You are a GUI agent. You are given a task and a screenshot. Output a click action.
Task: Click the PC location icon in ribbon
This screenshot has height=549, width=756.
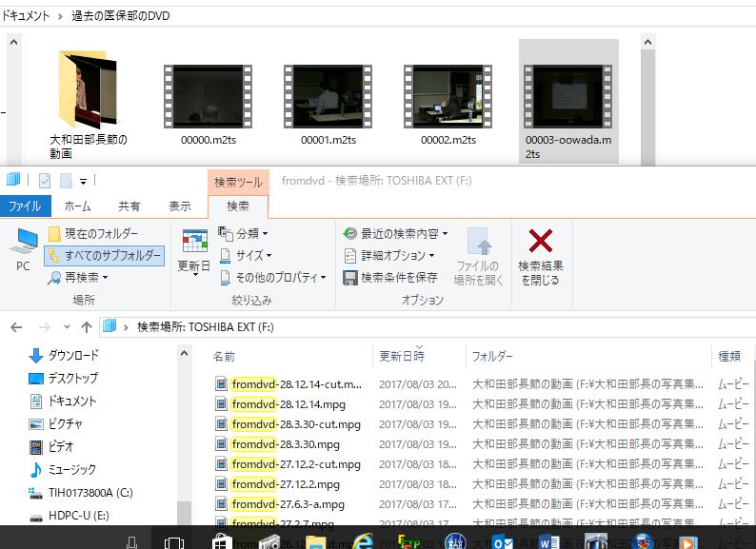pyautogui.click(x=25, y=247)
